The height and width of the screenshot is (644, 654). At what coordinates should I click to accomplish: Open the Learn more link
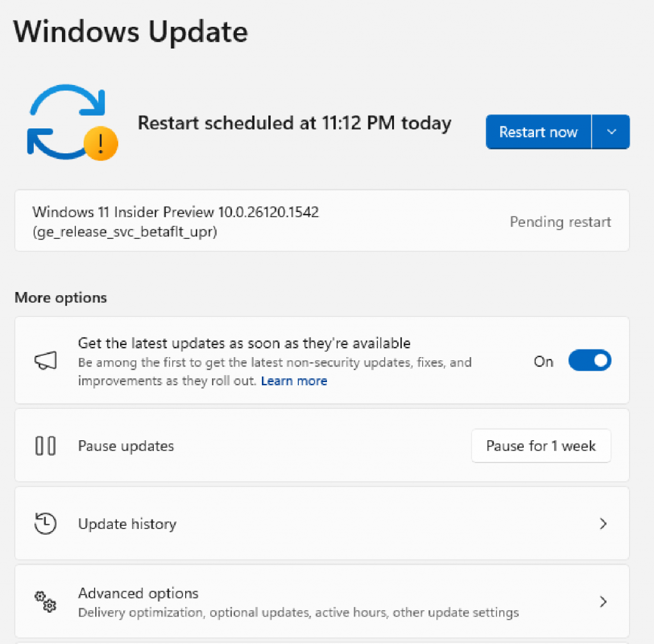294,381
